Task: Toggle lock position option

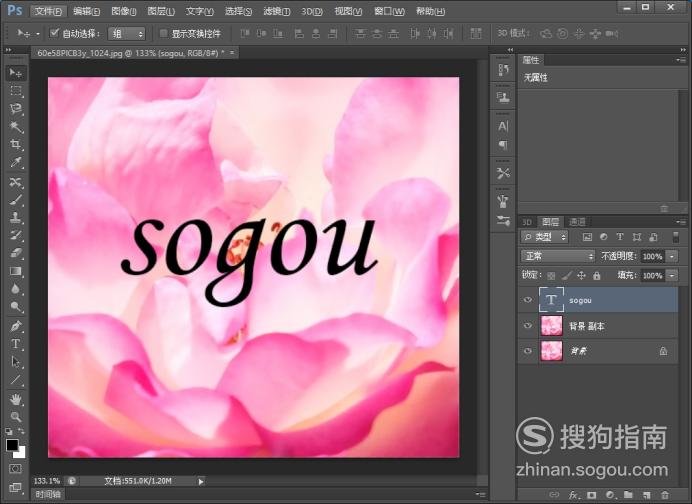Action: [x=582, y=276]
